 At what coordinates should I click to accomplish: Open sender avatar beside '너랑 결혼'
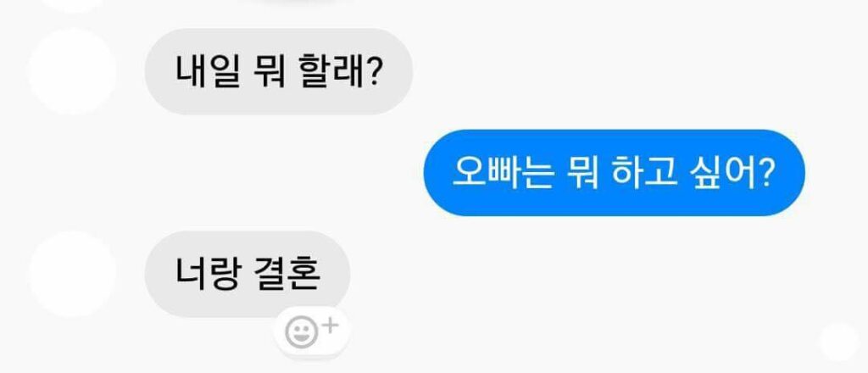click(x=73, y=274)
